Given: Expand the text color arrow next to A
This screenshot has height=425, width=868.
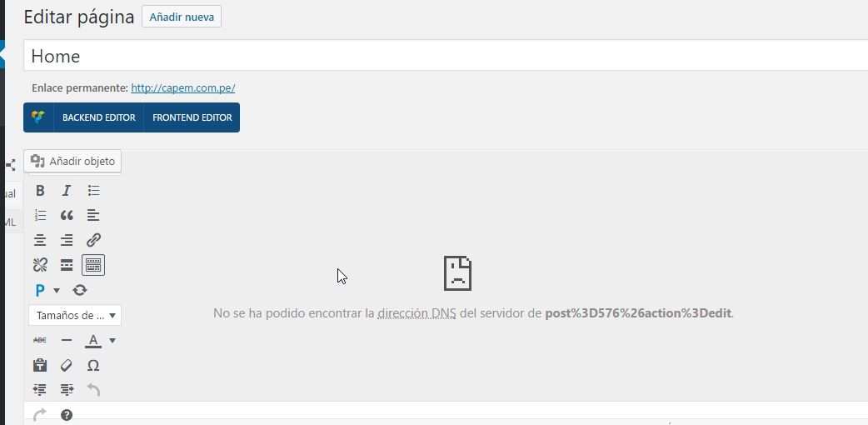Looking at the screenshot, I should click(x=112, y=340).
